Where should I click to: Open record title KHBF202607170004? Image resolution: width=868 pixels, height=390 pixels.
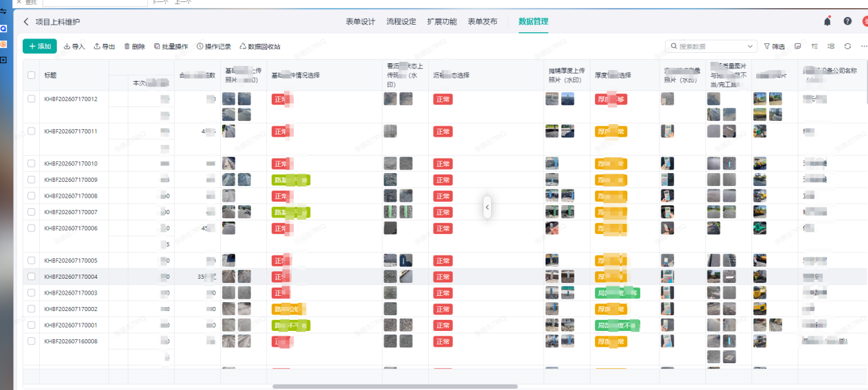[71, 277]
